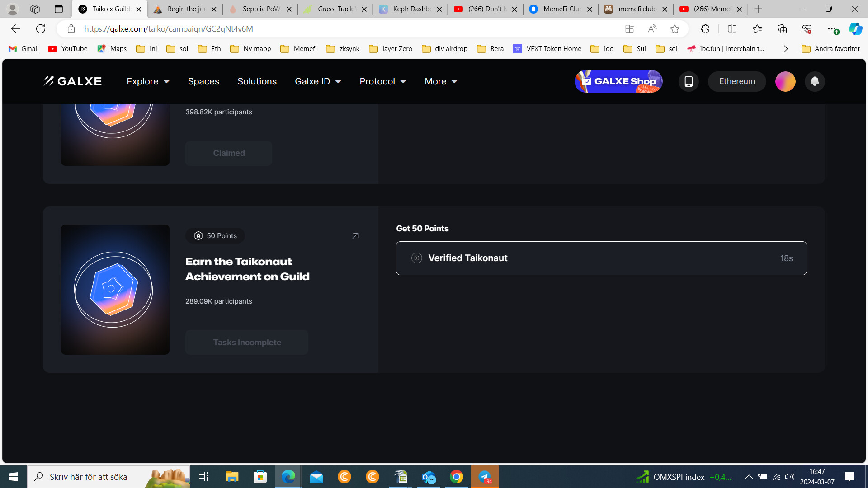View site information lock icon
The height and width of the screenshot is (488, 868).
pos(71,29)
